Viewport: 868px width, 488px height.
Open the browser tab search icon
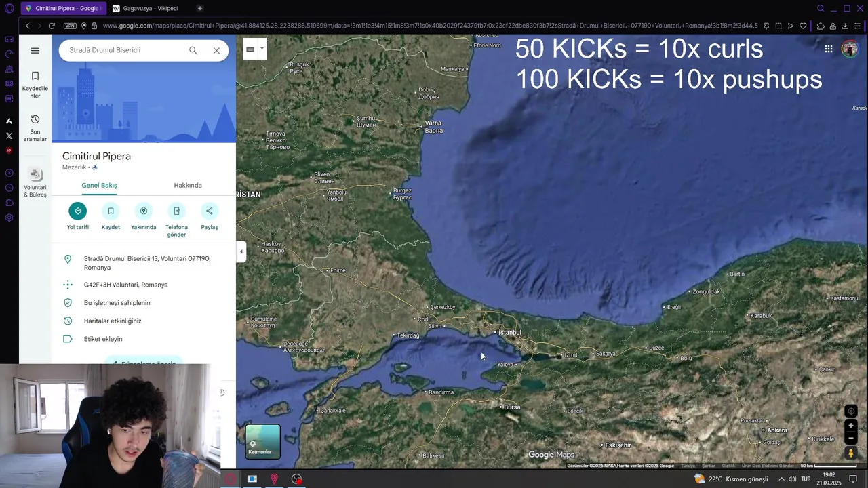[821, 8]
